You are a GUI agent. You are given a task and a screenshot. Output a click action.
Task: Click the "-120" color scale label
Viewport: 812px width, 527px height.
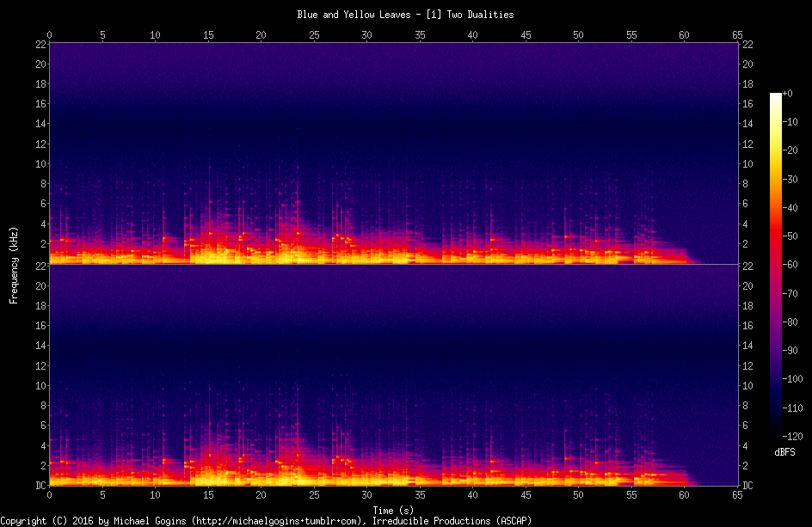[793, 437]
